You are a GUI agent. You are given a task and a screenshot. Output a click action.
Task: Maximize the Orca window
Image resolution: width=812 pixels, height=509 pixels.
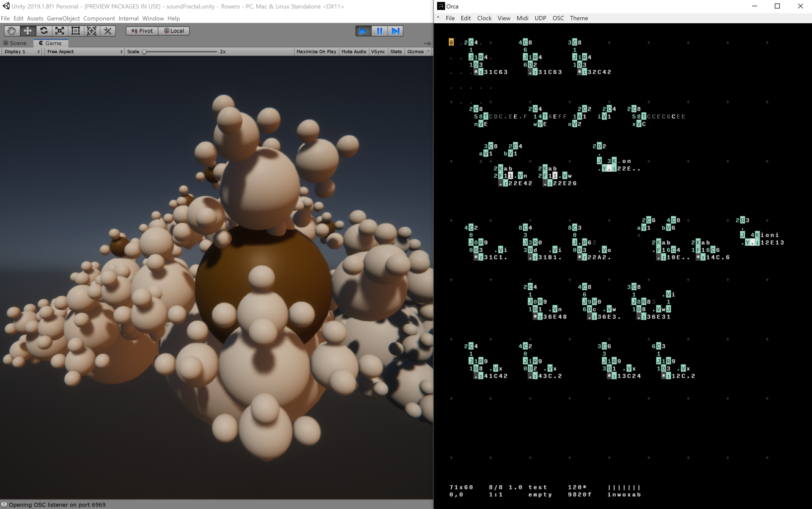coord(777,6)
